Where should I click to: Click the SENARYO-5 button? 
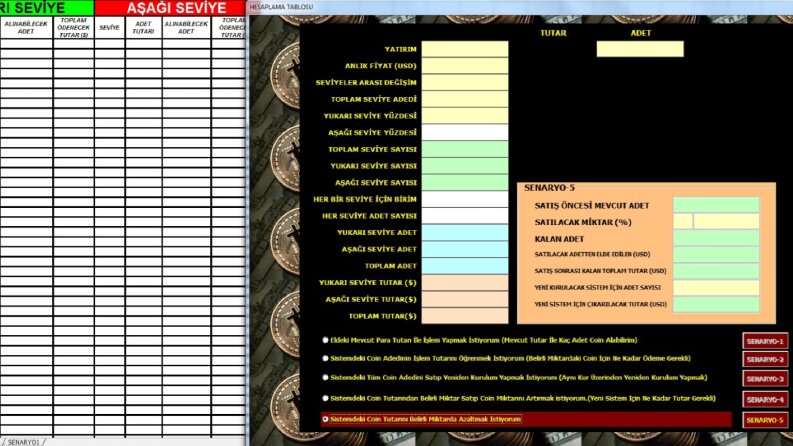point(765,420)
